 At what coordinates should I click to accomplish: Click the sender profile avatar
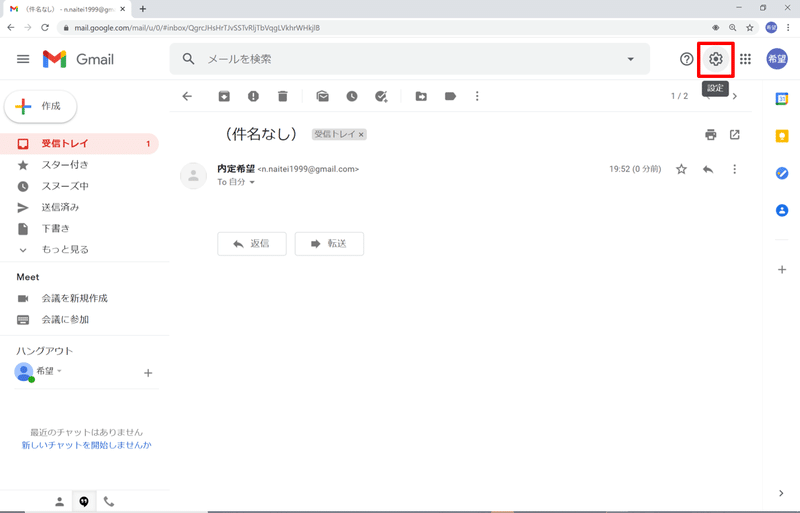(193, 176)
